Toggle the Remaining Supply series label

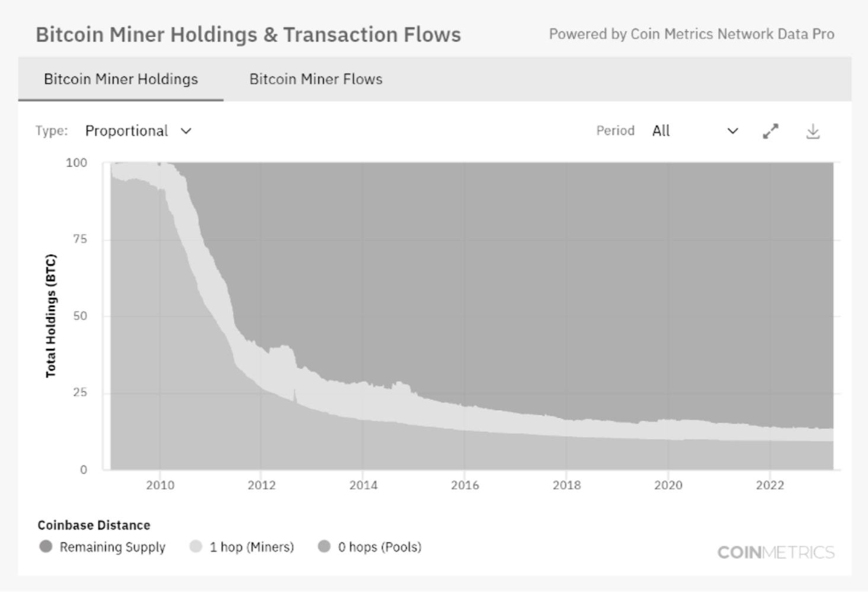click(113, 547)
